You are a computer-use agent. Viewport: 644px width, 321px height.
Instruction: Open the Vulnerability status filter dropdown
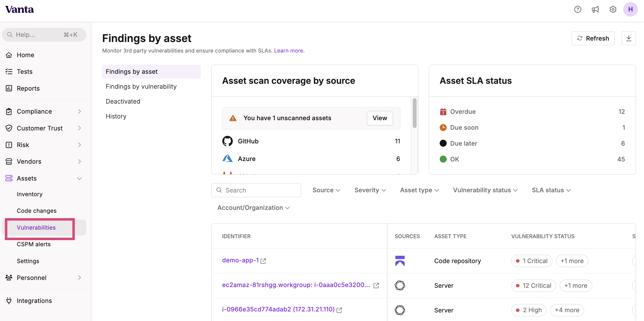coord(485,190)
